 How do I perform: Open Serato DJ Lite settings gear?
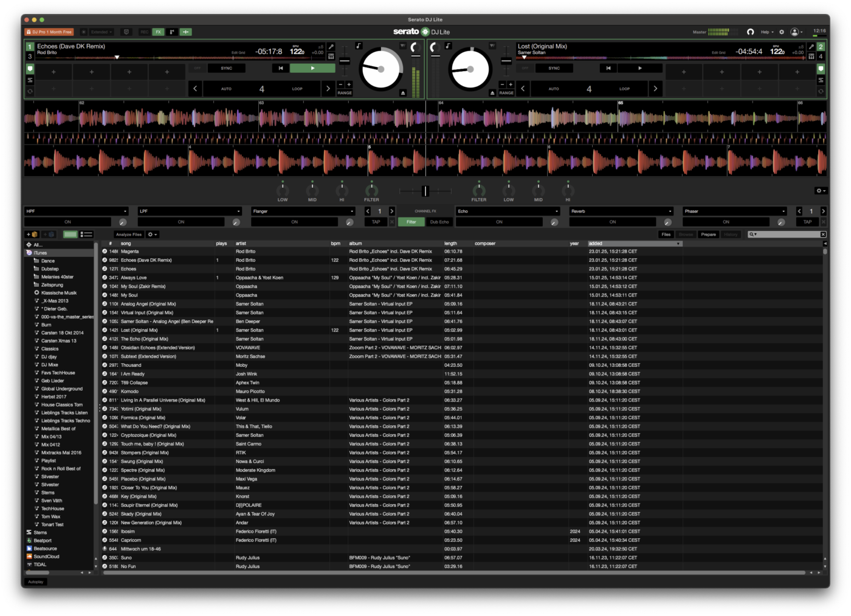782,32
